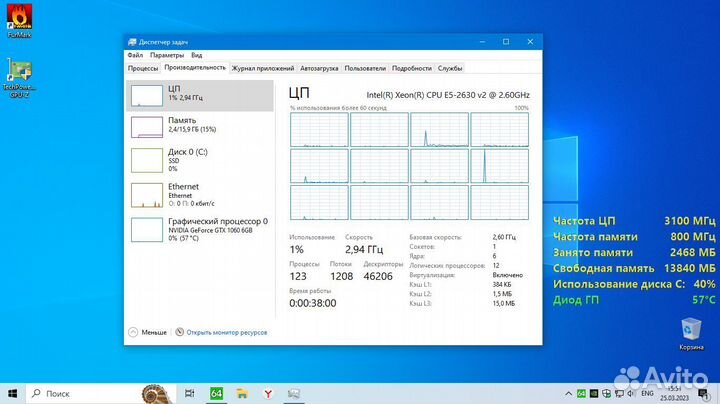This screenshot has width=720, height=404.
Task: Click the volume speaker tray icon
Action: [631, 393]
